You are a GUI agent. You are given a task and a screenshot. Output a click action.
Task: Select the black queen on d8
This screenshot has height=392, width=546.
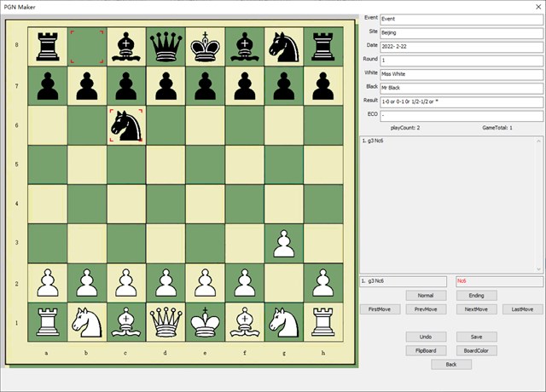point(166,47)
